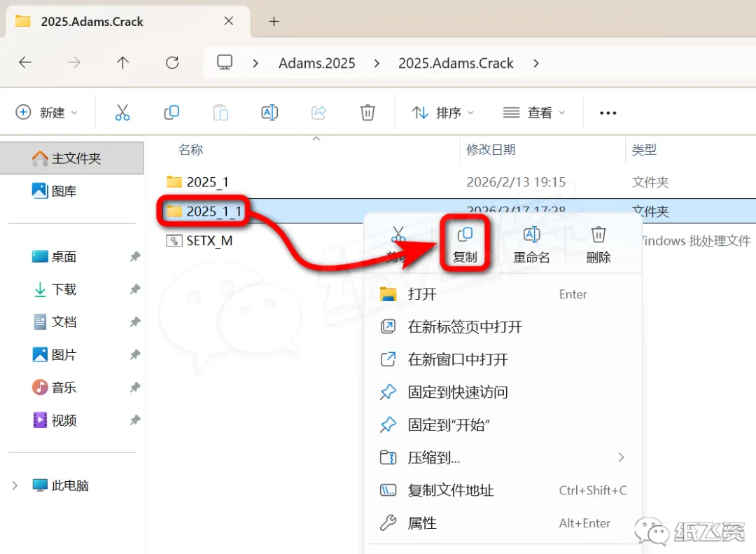Click the scissors cut icon in context menu
Screen dimensions: 756x554
(398, 235)
